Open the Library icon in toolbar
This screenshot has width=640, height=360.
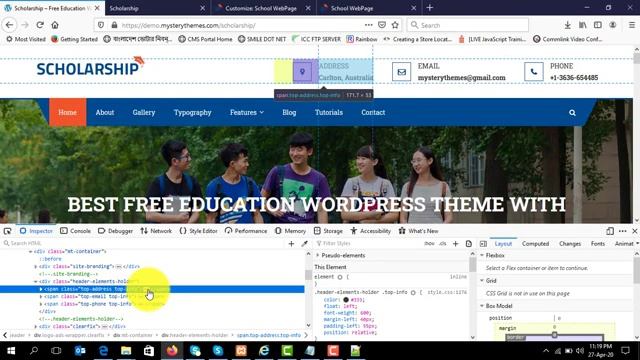pyautogui.click(x=582, y=25)
